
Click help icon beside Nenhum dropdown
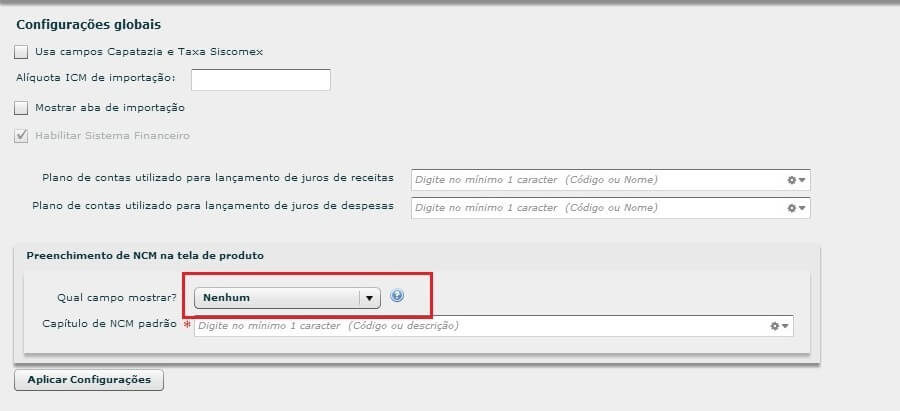tap(397, 296)
